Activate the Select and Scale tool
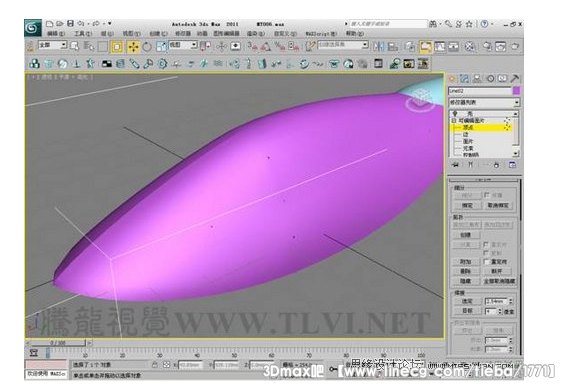Viewport: 584px width, 388px height. (161, 46)
